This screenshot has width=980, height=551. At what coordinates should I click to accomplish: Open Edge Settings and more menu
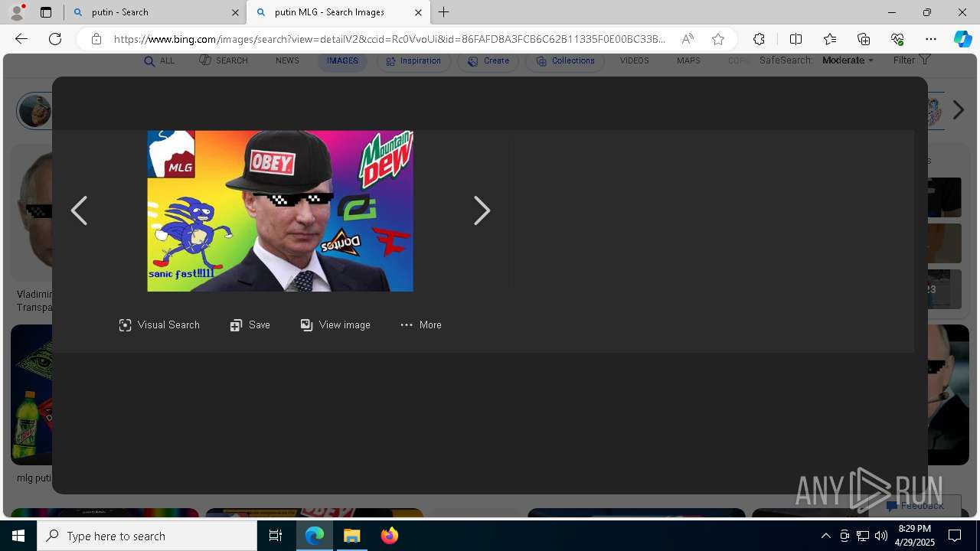[931, 39]
